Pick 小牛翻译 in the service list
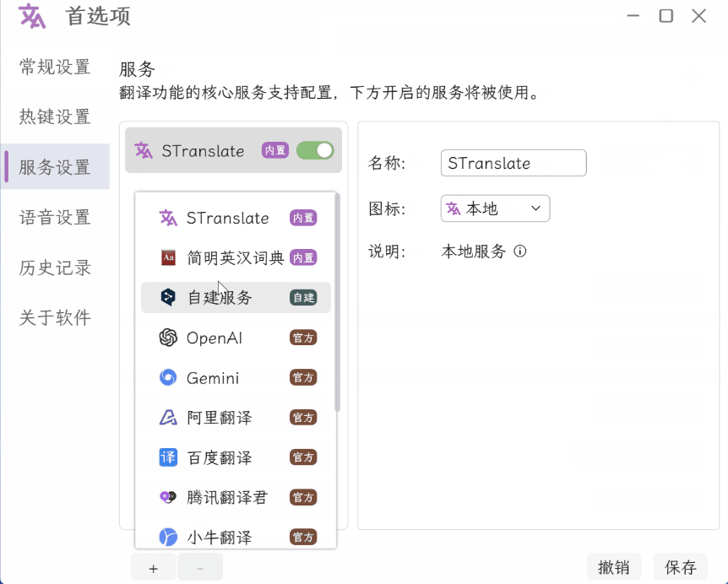This screenshot has width=728, height=584. pos(236,536)
